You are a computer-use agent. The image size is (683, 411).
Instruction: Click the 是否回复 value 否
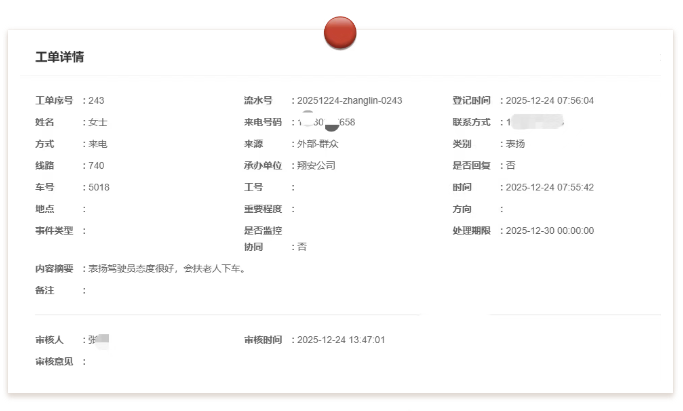tap(510, 166)
